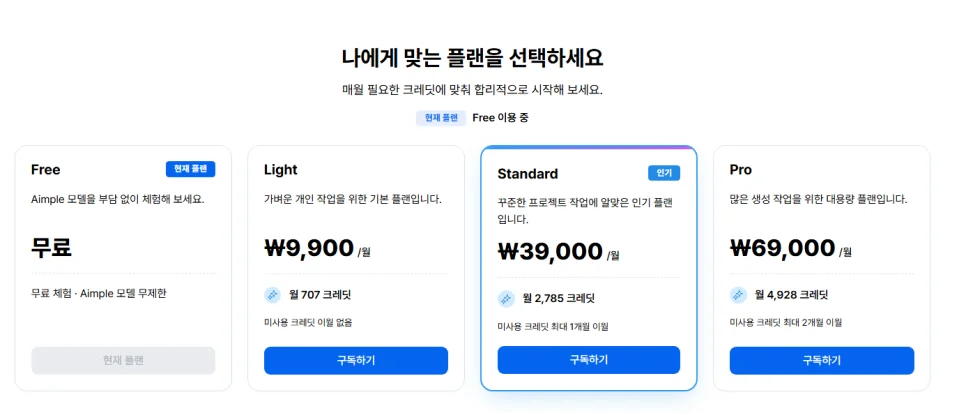966x413 pixels.
Task: Click the ₩39,000 monthly price
Action: pyautogui.click(x=559, y=251)
